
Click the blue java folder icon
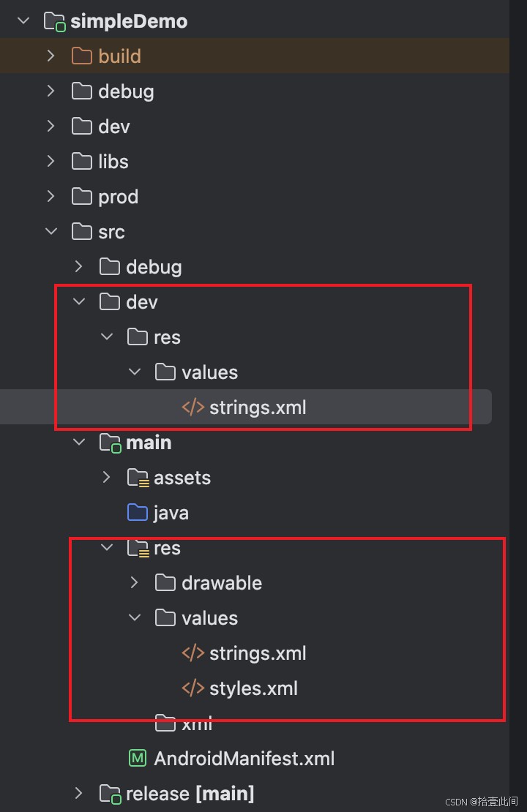click(x=138, y=513)
